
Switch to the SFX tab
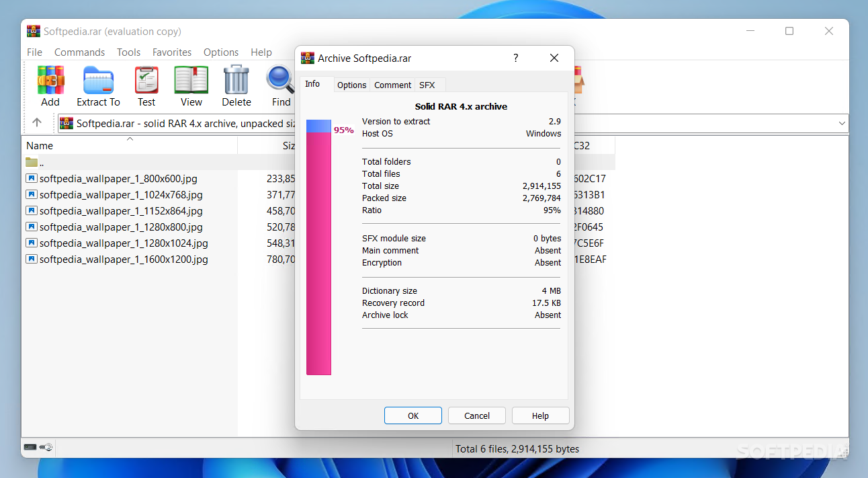coord(427,85)
